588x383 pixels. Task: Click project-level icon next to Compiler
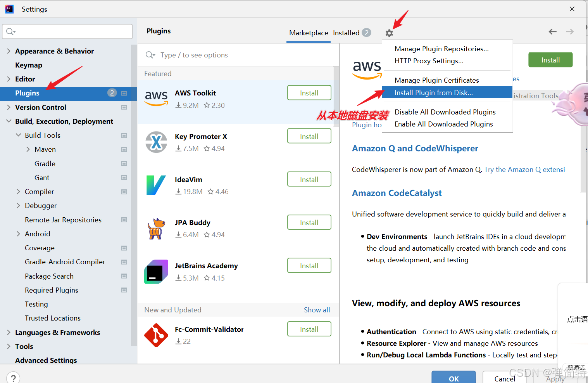pos(124,192)
